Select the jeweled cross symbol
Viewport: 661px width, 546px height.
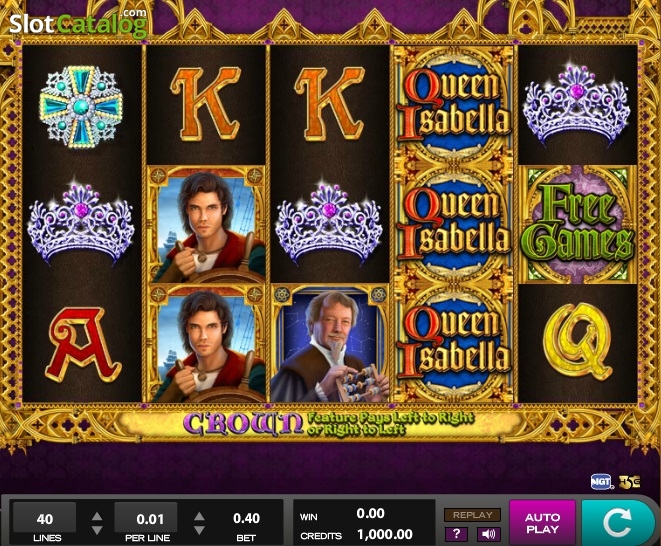click(x=81, y=107)
